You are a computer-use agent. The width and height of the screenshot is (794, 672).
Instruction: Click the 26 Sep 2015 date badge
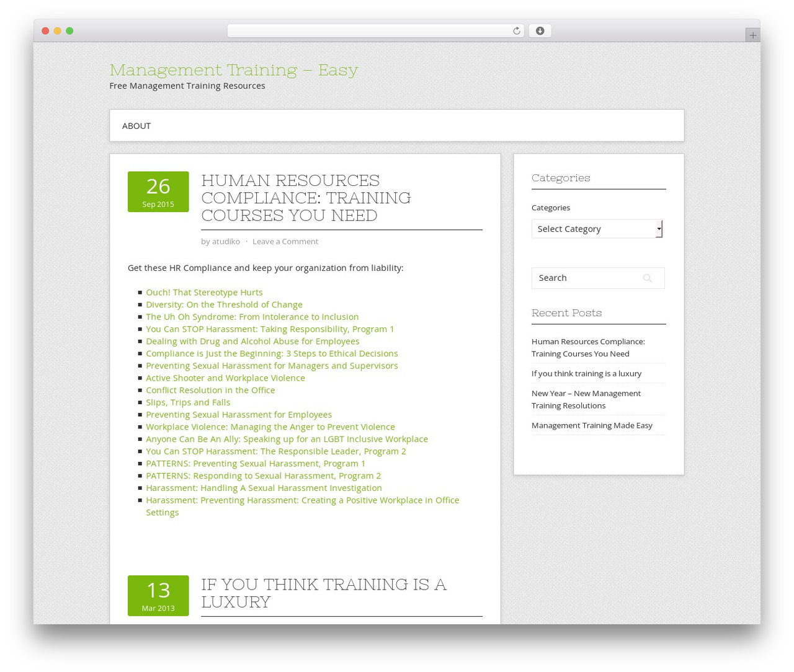[x=158, y=192]
